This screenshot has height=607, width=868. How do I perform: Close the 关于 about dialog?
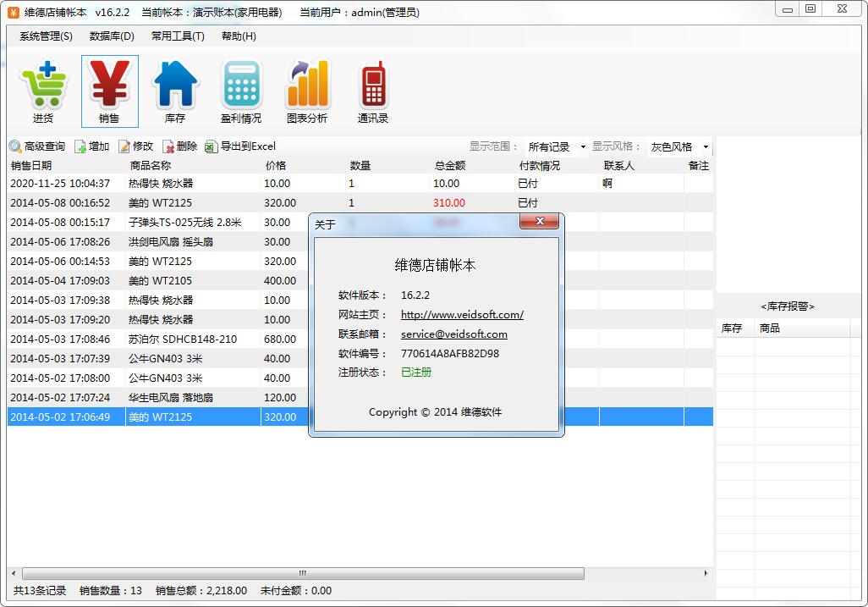click(x=539, y=221)
